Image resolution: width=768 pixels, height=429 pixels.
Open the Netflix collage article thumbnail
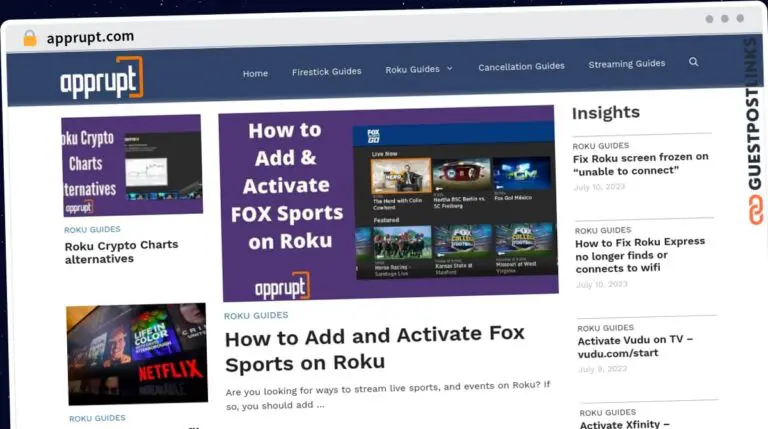[137, 354]
